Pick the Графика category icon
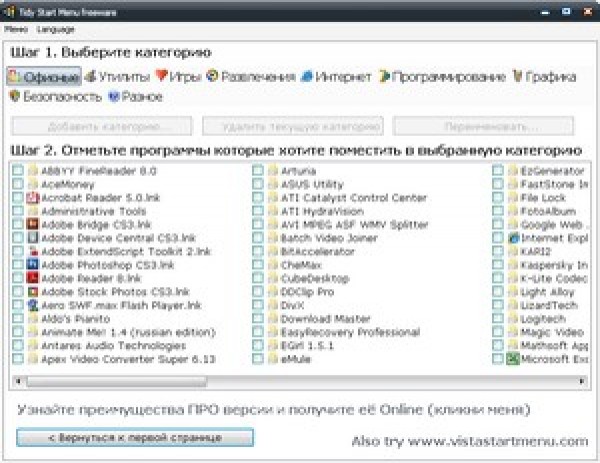The image size is (600, 463). click(517, 77)
